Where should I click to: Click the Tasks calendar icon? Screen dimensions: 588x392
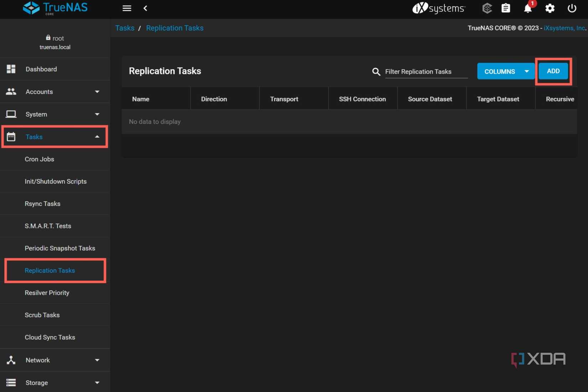(x=11, y=136)
